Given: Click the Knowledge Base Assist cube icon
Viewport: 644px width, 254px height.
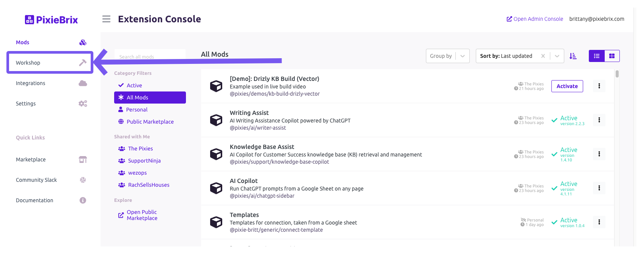Looking at the screenshot, I should tap(216, 154).
